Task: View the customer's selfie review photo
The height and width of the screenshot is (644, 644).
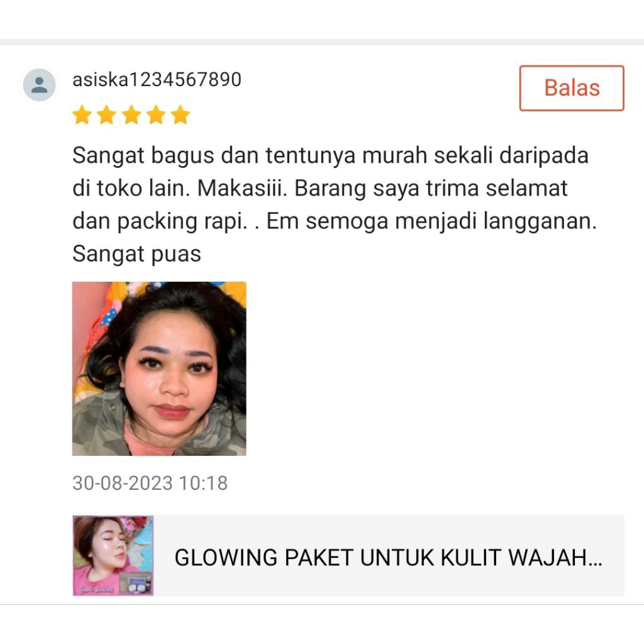Action: click(x=159, y=369)
